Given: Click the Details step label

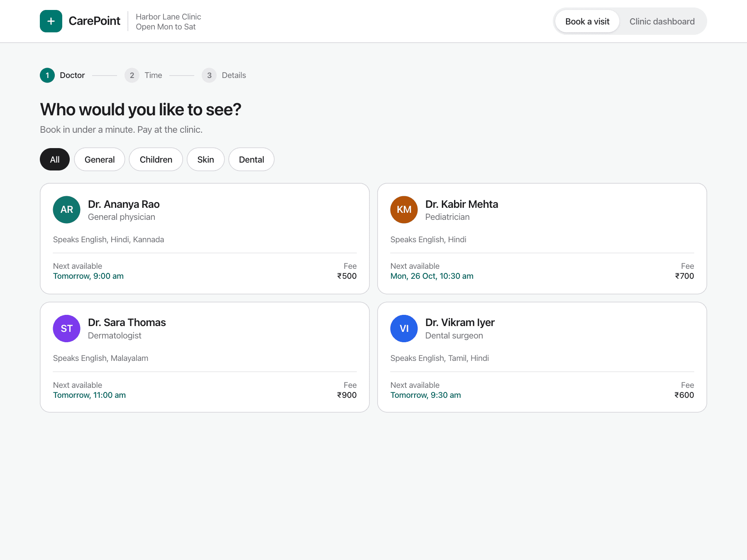Looking at the screenshot, I should (234, 75).
